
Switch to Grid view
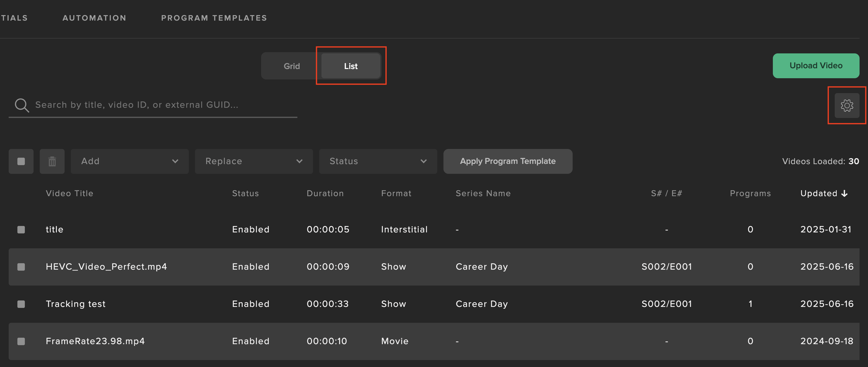(291, 66)
